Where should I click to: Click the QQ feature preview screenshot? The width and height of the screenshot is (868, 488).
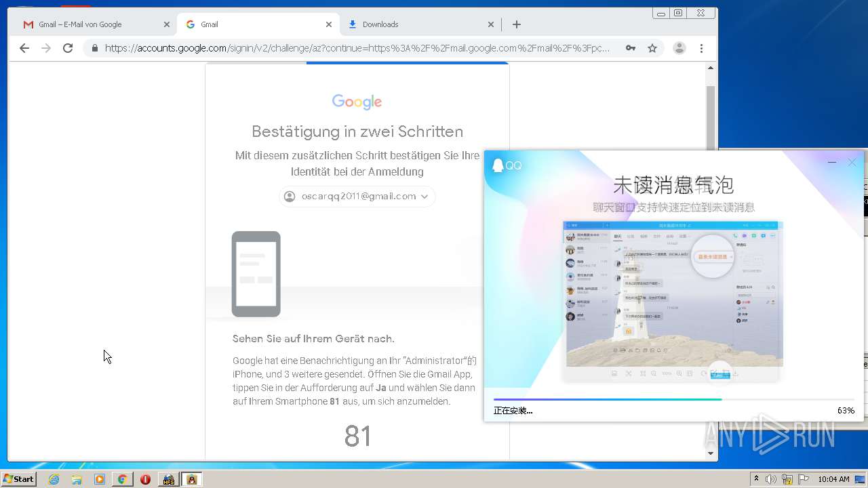(673, 302)
